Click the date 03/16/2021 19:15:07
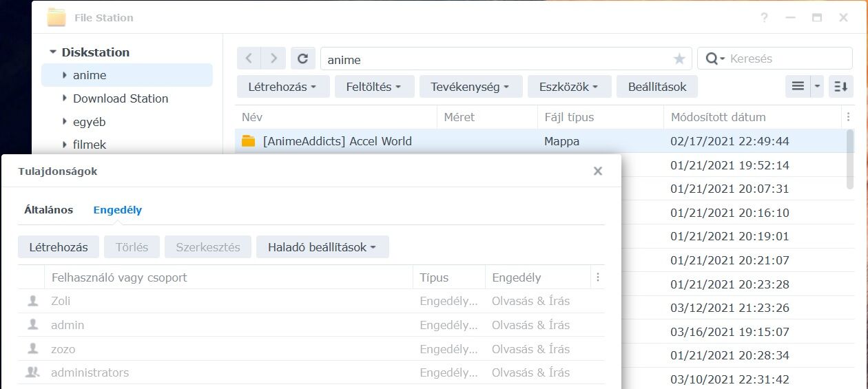The height and width of the screenshot is (389, 868). [x=730, y=332]
